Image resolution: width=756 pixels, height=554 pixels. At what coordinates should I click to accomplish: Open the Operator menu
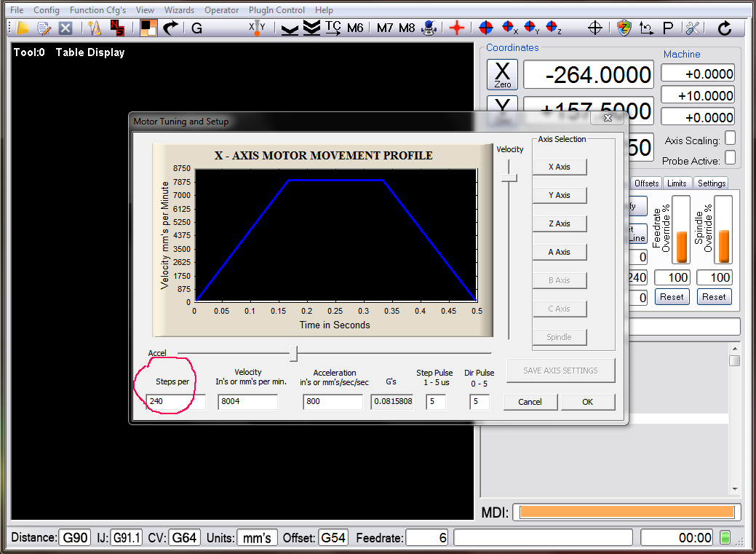coord(222,10)
